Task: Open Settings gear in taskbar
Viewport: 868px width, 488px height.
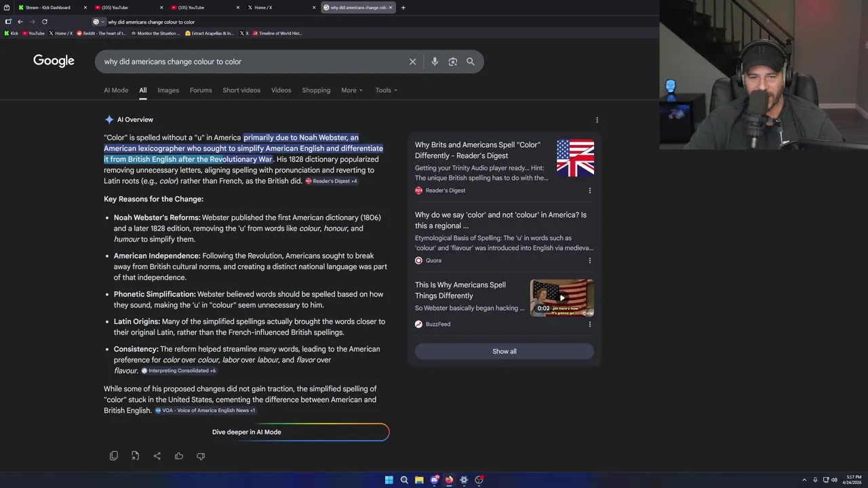Action: pos(464,480)
